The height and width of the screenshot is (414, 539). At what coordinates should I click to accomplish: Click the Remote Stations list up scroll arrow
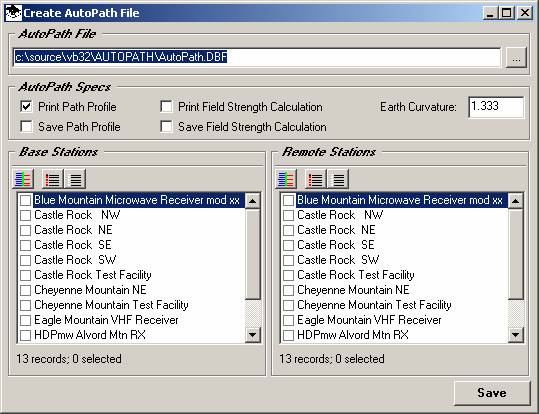pyautogui.click(x=516, y=201)
